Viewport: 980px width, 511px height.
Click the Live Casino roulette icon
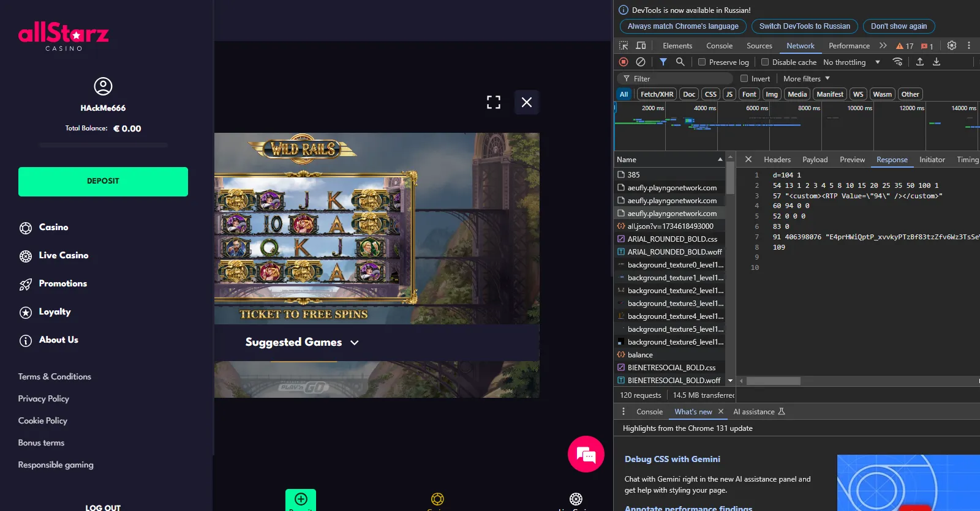tap(26, 256)
